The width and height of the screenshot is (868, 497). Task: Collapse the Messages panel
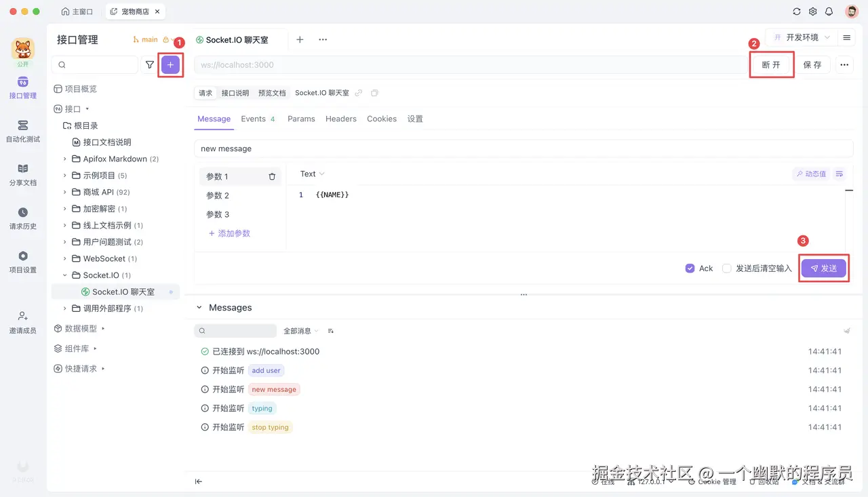point(199,308)
